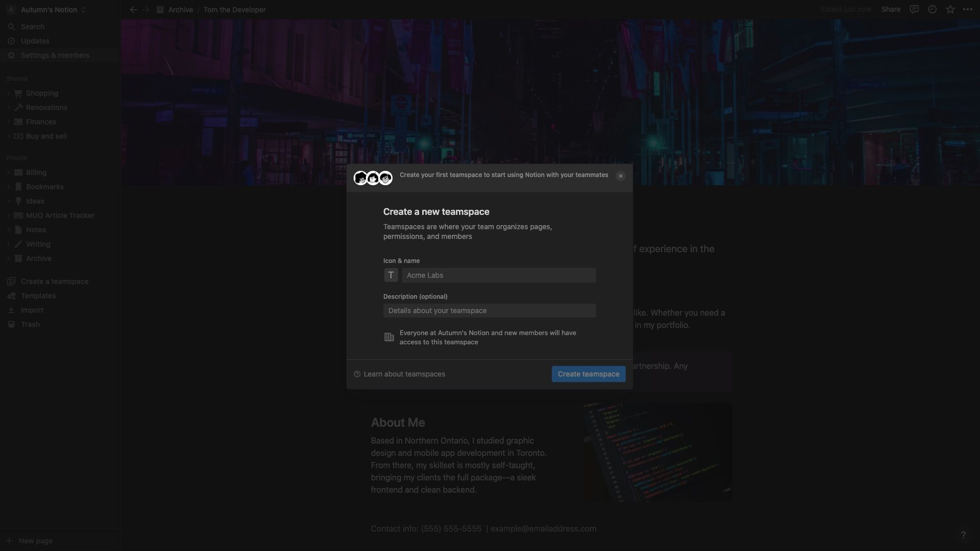Open the page options three-dot menu
This screenshot has height=551, width=980.
coord(968,9)
